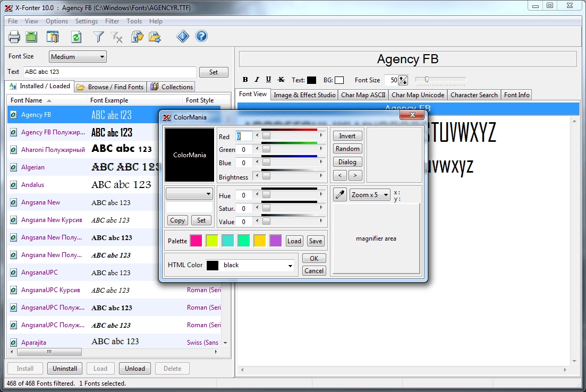Select the AngsanaUPC font row

coord(82,273)
